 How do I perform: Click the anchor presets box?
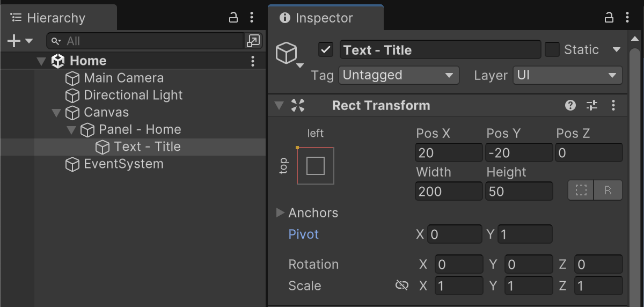coord(316,166)
